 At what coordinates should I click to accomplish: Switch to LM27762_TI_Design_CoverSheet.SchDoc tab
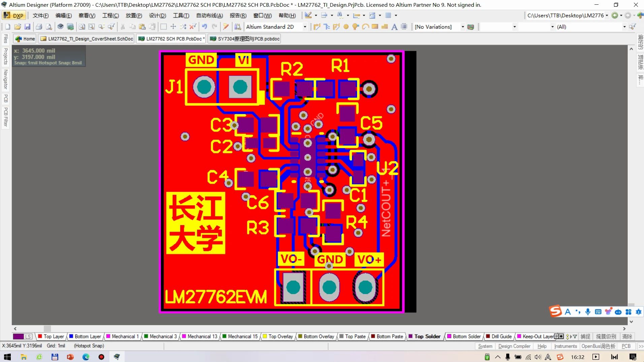coord(87,39)
